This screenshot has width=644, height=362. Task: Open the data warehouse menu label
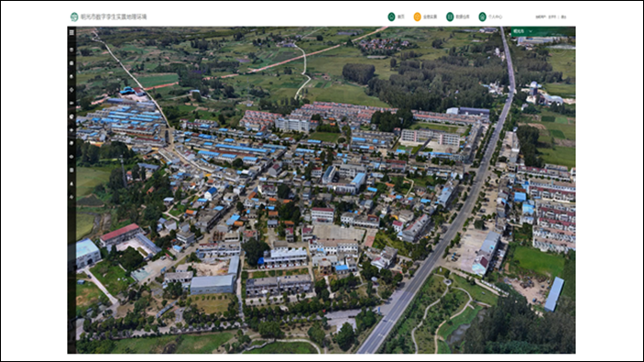(x=463, y=17)
